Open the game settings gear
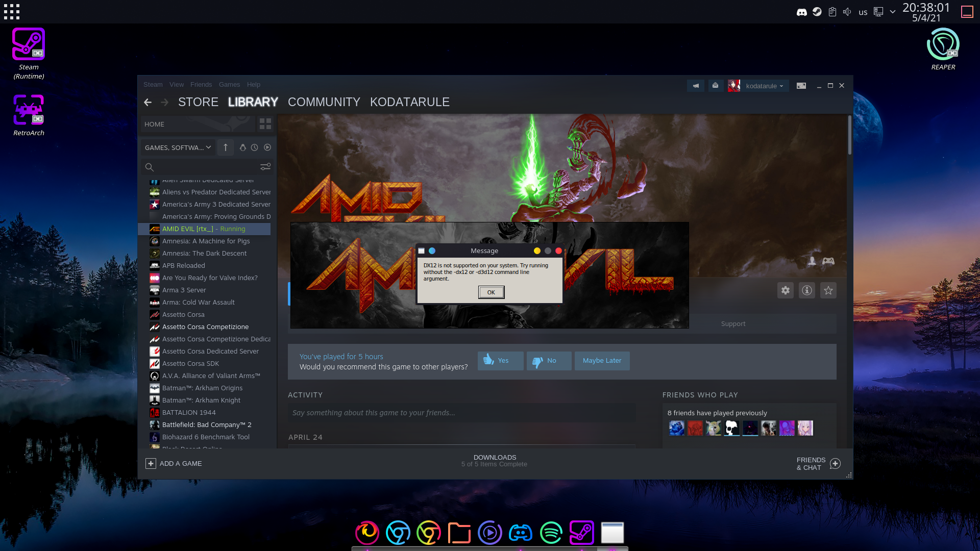Viewport: 980px width, 551px height. coord(786,290)
